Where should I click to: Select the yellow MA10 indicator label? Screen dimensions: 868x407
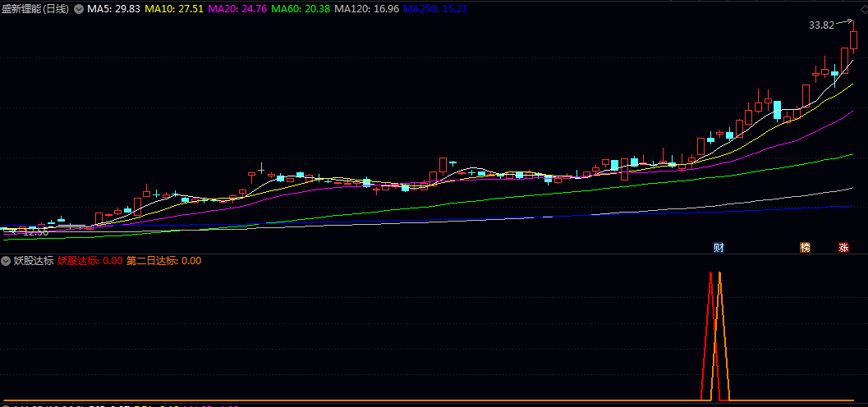pos(174,9)
